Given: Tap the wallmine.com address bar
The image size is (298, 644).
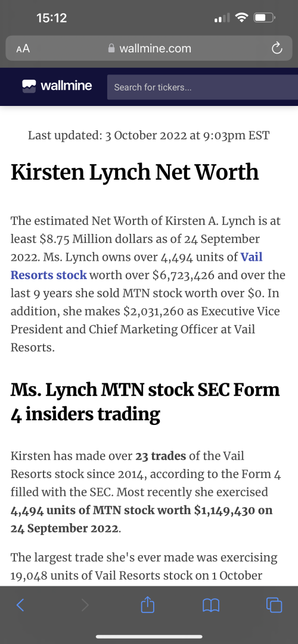Looking at the screenshot, I should click(149, 48).
